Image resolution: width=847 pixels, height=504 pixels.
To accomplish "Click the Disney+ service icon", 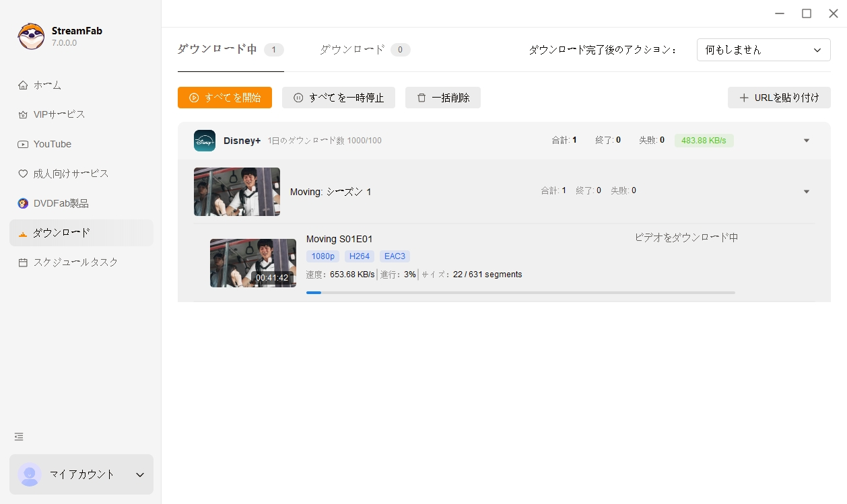I will (x=204, y=141).
